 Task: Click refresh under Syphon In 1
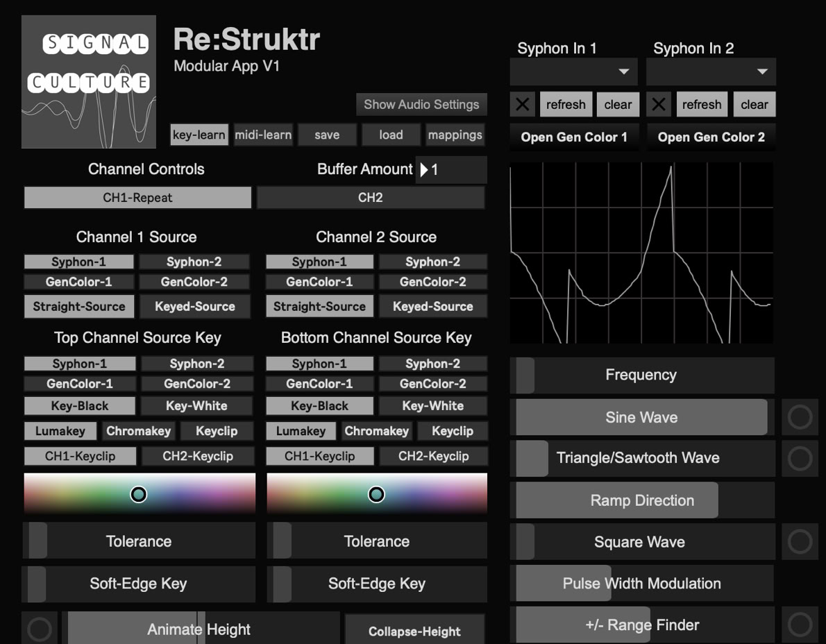click(x=566, y=104)
